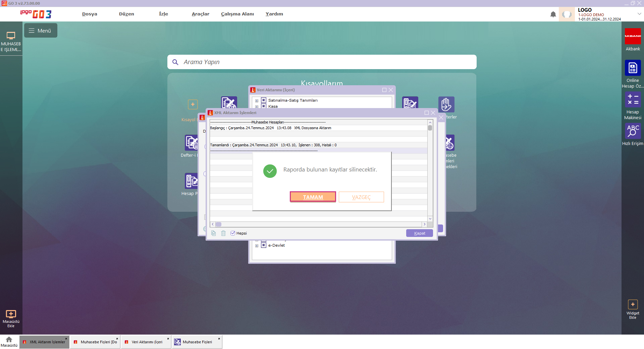Open the Hızlı Erişim search icon

click(633, 131)
